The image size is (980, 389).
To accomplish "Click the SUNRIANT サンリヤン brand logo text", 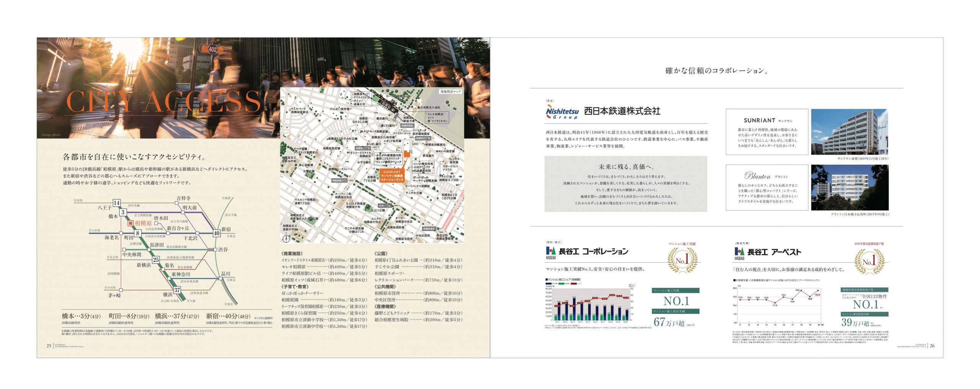I will pyautogui.click(x=768, y=120).
